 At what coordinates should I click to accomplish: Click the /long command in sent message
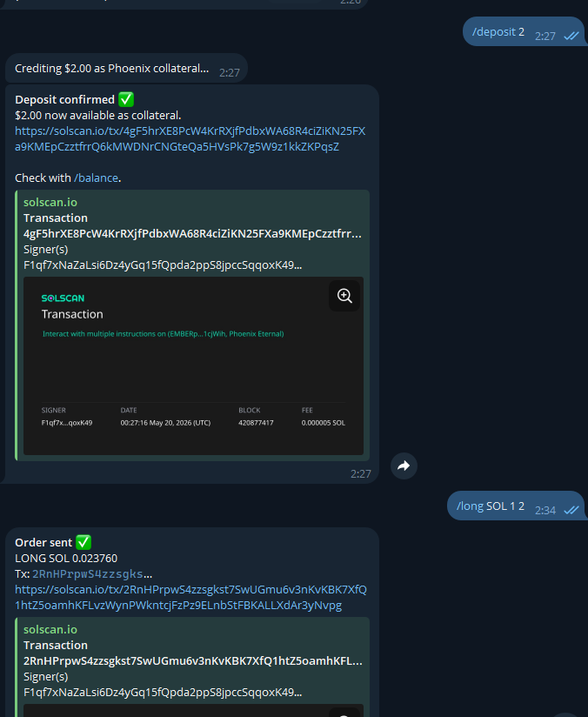point(470,506)
